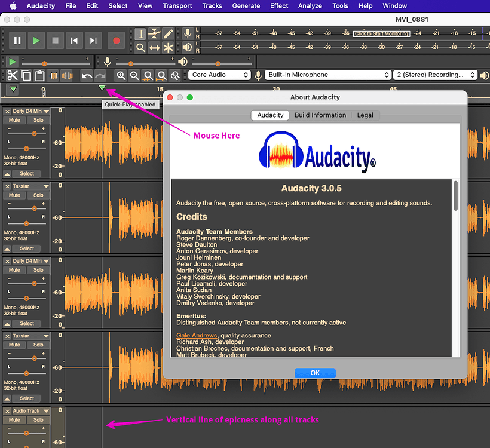The height and width of the screenshot is (448, 490).
Task: Select the Zoom magnifier tool
Action: (x=140, y=47)
